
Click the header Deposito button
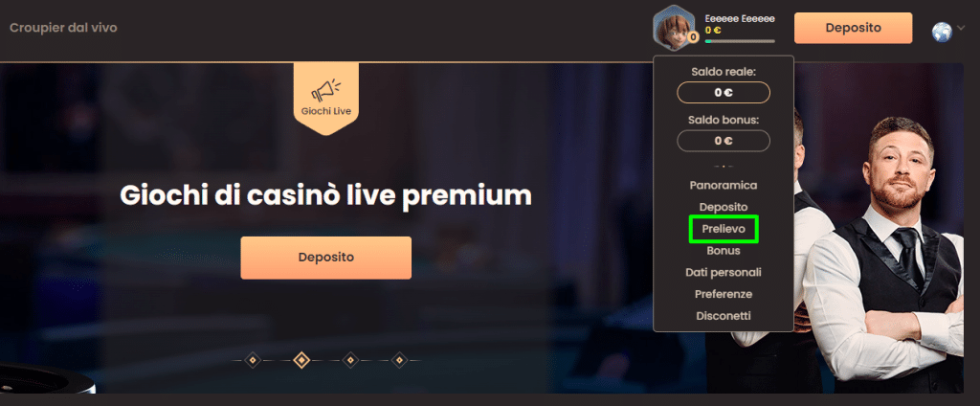(x=853, y=28)
